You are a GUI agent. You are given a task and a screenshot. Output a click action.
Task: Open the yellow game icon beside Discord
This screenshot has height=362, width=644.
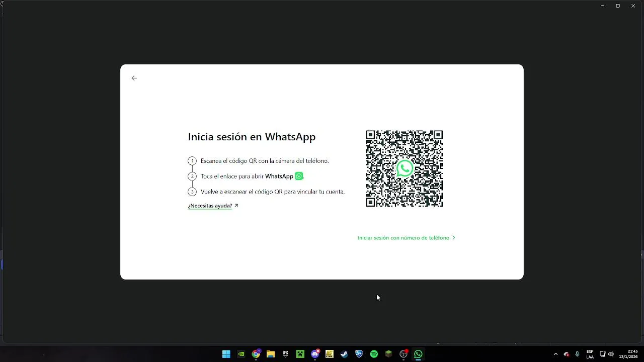tap(330, 354)
